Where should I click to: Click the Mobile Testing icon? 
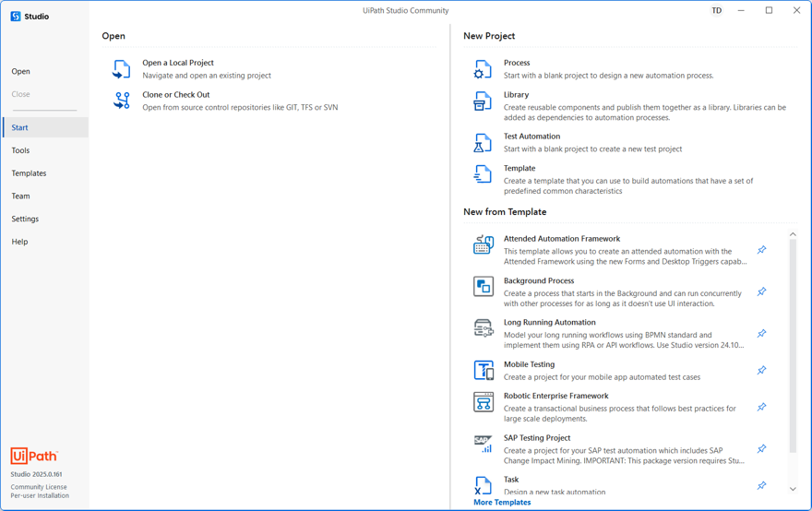pyautogui.click(x=484, y=370)
